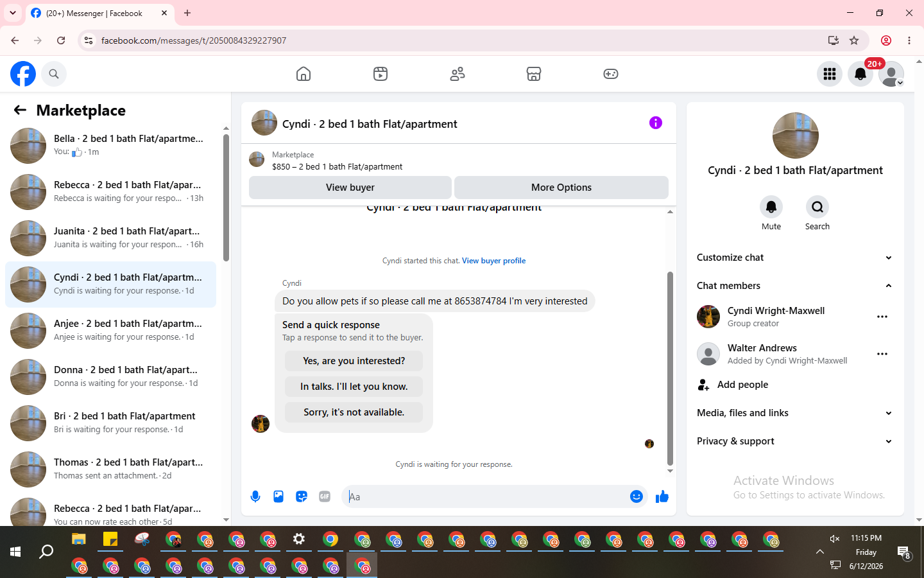Open the account profile avatar menu
Image resolution: width=924 pixels, height=578 pixels.
tap(891, 74)
